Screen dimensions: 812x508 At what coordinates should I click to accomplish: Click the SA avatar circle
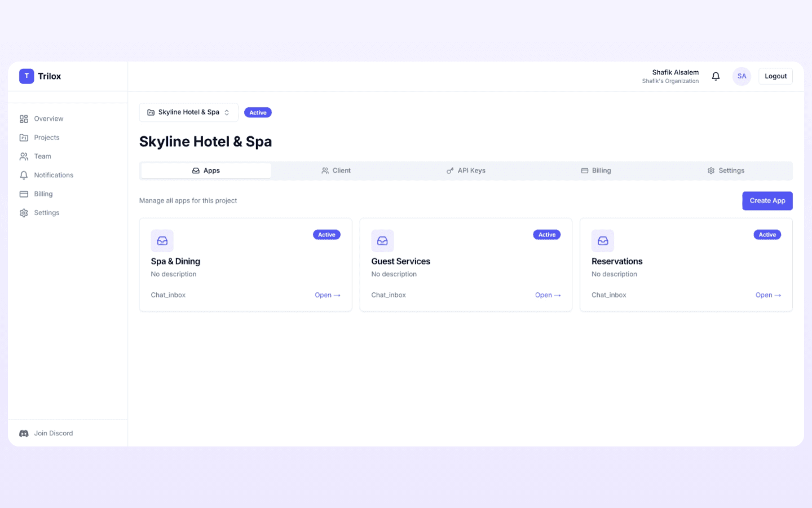[x=742, y=76]
